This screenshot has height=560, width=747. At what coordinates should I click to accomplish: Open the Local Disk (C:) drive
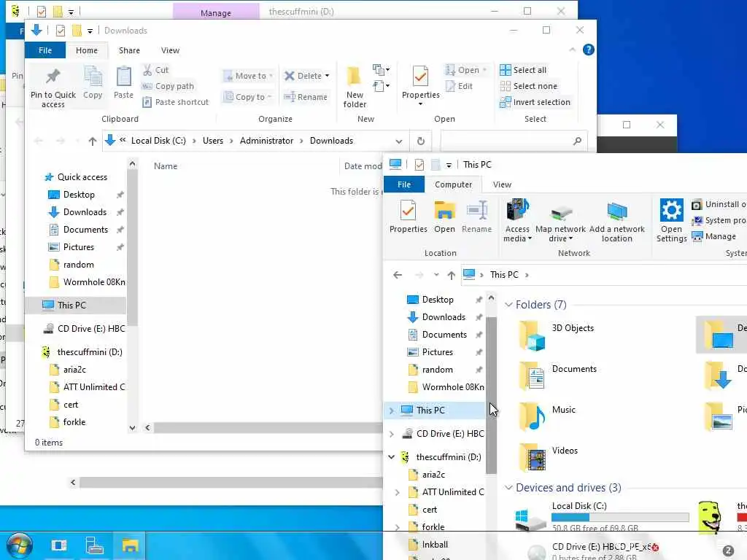(x=603, y=517)
